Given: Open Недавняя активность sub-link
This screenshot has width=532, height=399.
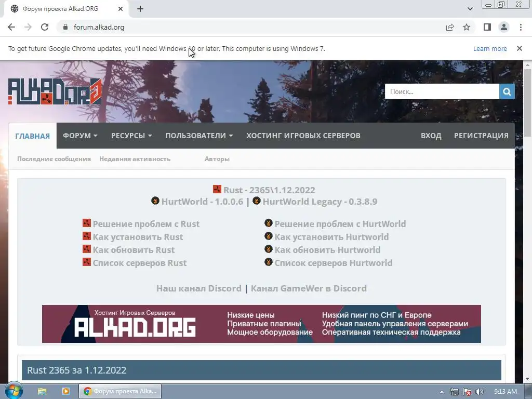Looking at the screenshot, I should pos(135,159).
